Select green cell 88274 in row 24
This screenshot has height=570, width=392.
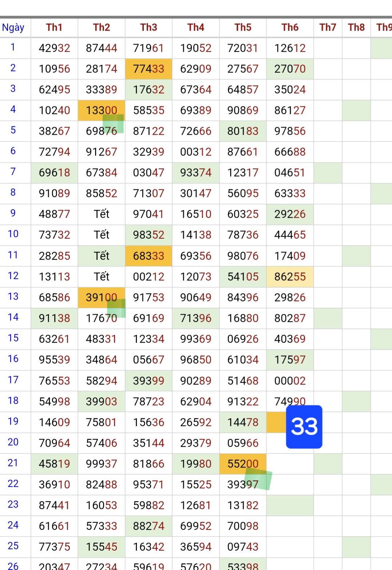pos(149,526)
